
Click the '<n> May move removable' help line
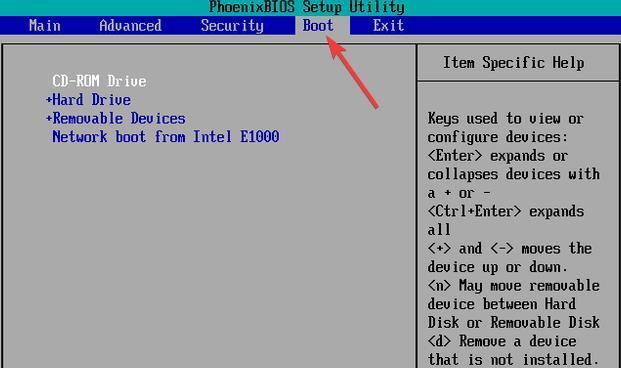click(x=514, y=286)
